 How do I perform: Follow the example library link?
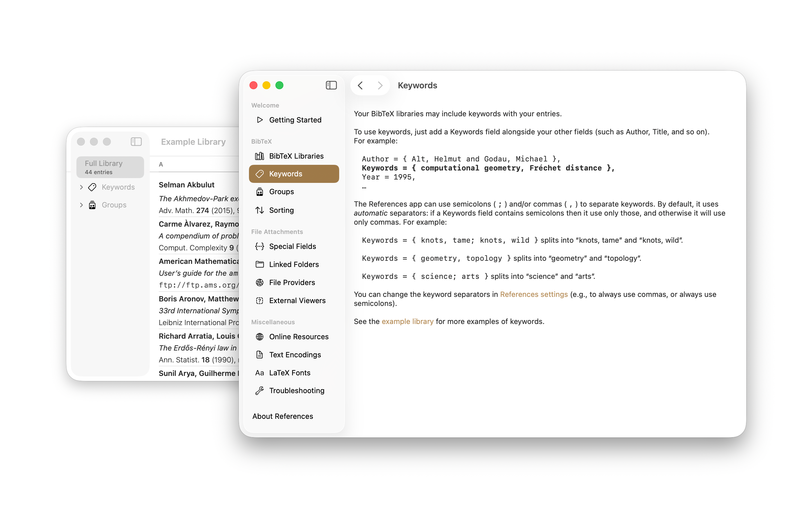point(407,321)
